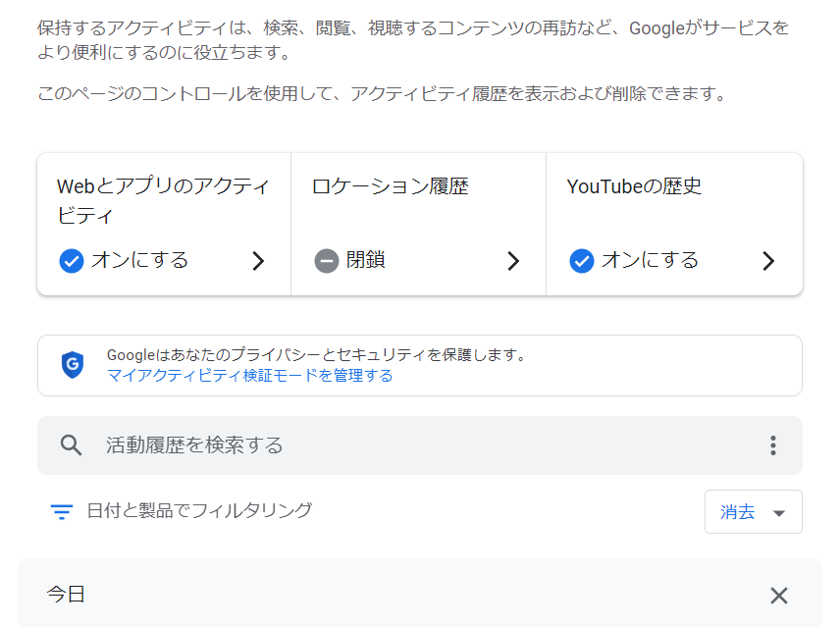Click the blue checkmark on YouTubeの歴史
840x627 pixels.
(581, 260)
